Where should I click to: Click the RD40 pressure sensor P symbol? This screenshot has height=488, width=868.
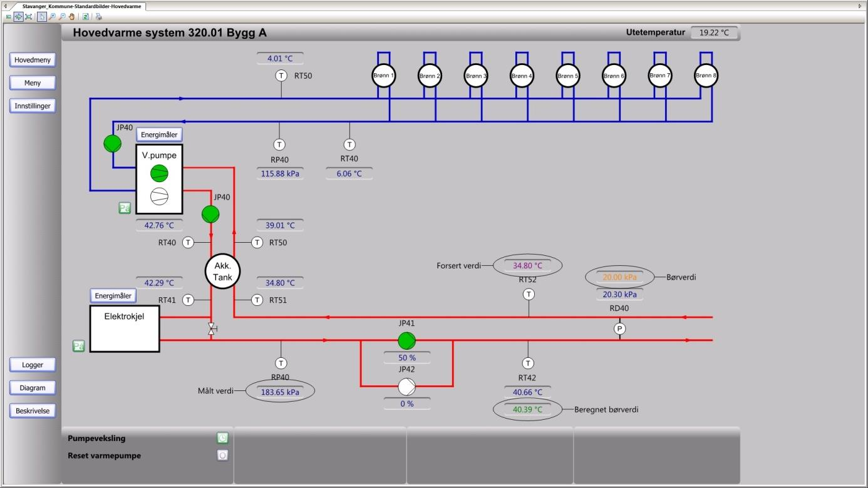[620, 328]
